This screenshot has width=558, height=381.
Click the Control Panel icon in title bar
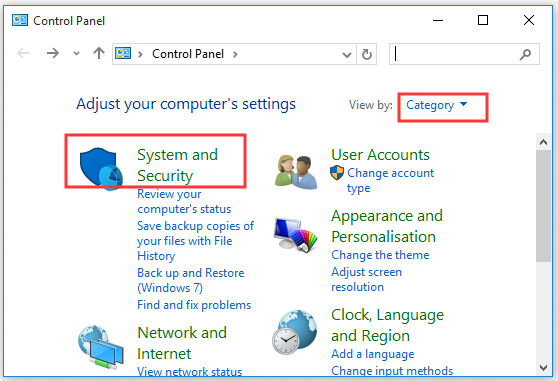20,20
